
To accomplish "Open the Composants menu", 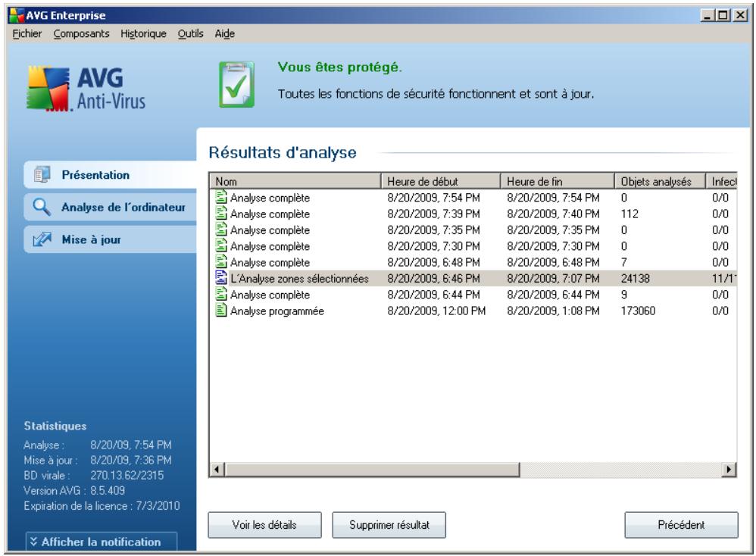I will (x=82, y=34).
